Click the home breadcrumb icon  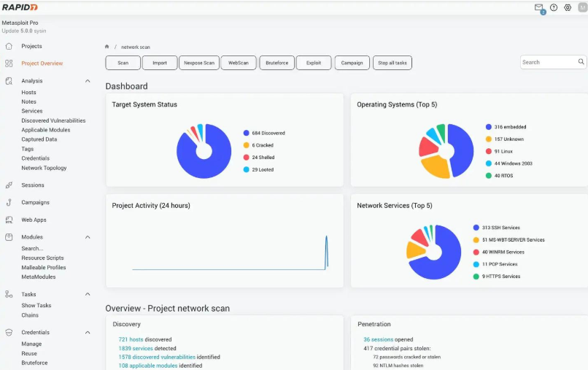107,47
